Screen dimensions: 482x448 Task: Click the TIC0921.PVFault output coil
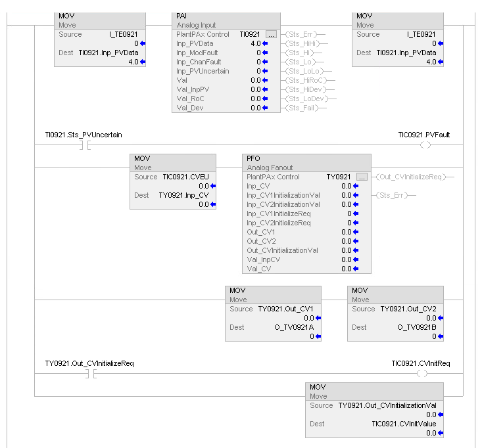point(424,145)
